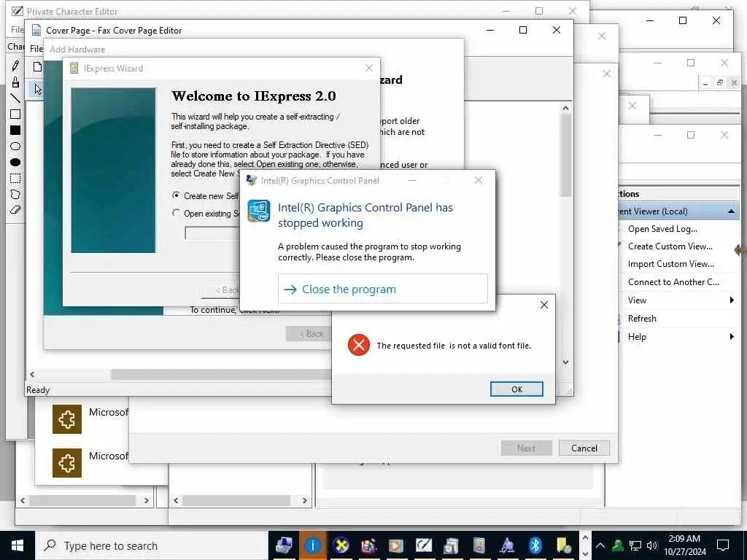Viewport: 747px width, 560px height.
Task: Click the scroll down arrow of vertical scrollbar
Action: pos(565,362)
